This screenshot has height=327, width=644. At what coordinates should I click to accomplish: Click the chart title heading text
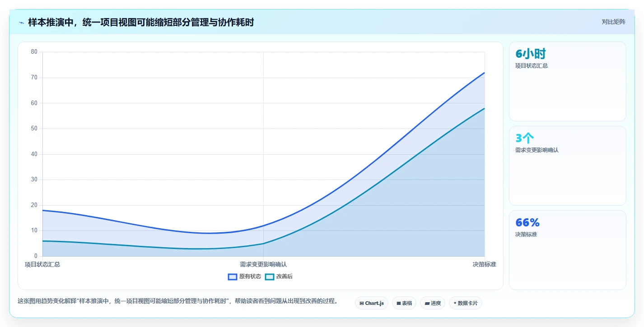click(141, 22)
